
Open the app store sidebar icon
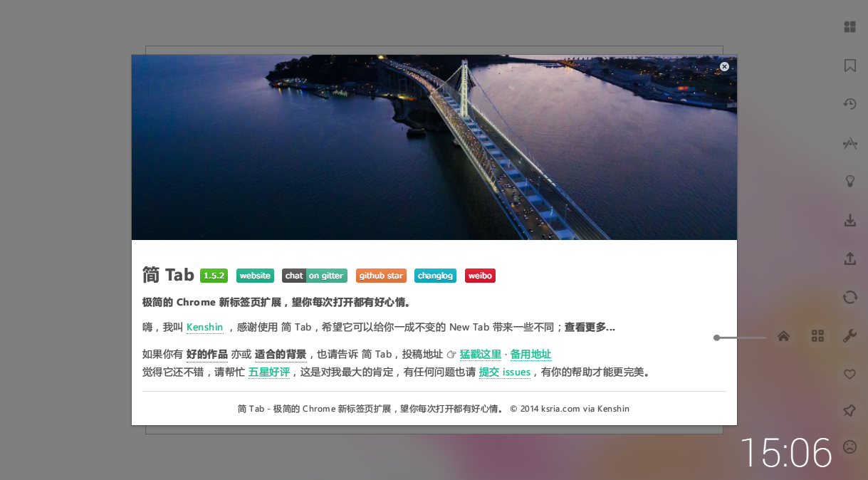(x=849, y=143)
